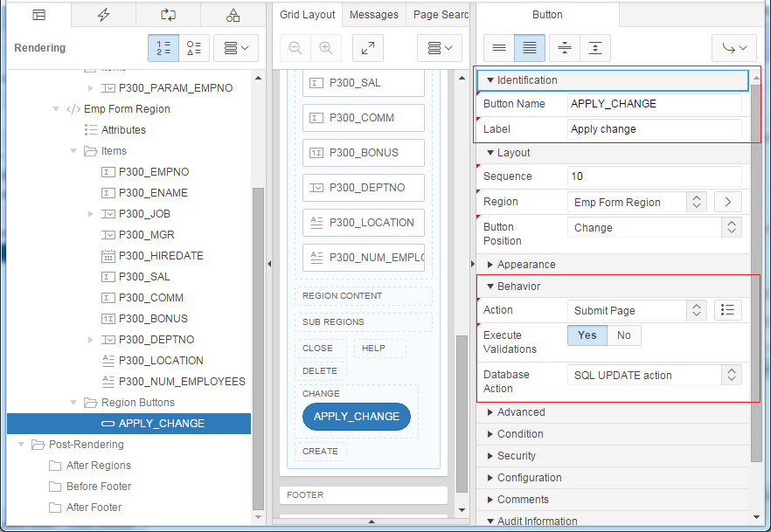Screen dimensions: 771x532
Task: Select the Button property editor tab
Action: tap(547, 15)
